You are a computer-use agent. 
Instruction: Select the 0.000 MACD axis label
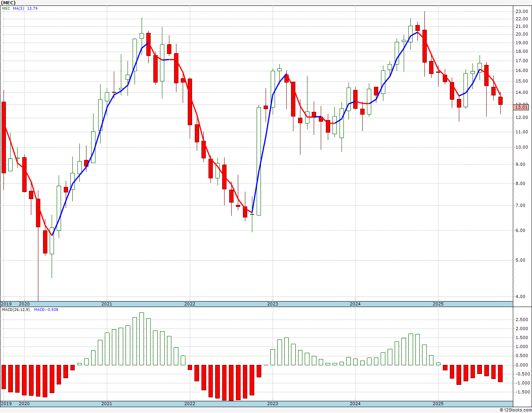pos(522,365)
